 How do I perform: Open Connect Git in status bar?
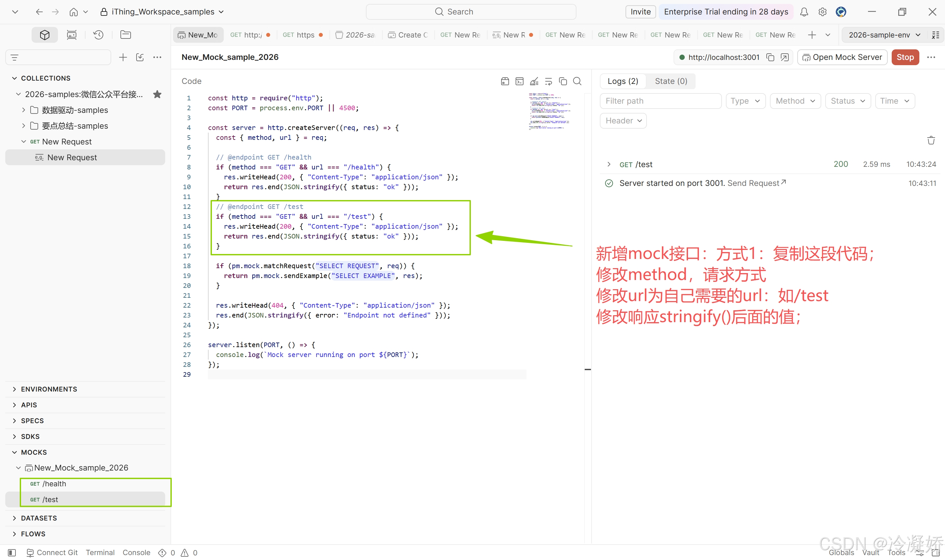pyautogui.click(x=52, y=552)
